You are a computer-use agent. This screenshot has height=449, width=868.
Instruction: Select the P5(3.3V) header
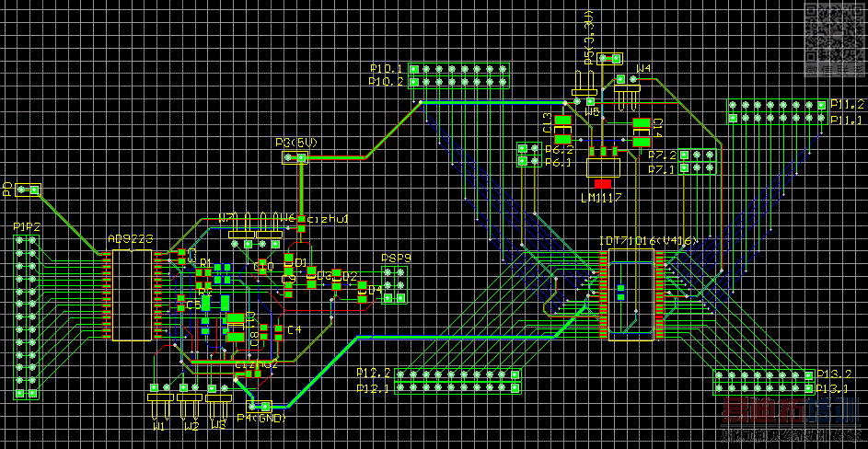click(609, 58)
